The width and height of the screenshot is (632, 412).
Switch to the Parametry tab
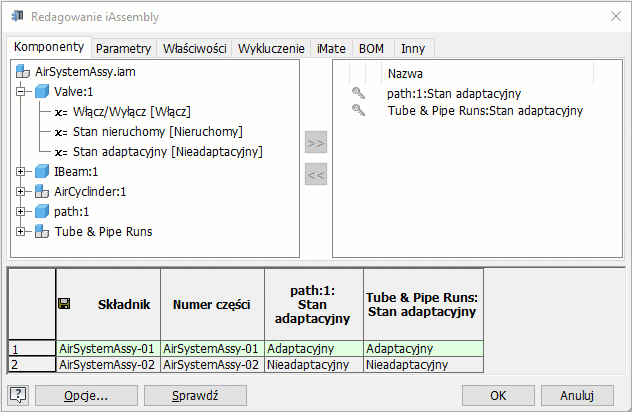[123, 48]
